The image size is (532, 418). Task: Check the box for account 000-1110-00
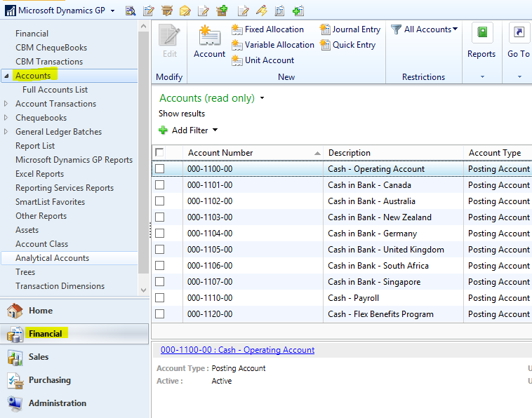(160, 298)
